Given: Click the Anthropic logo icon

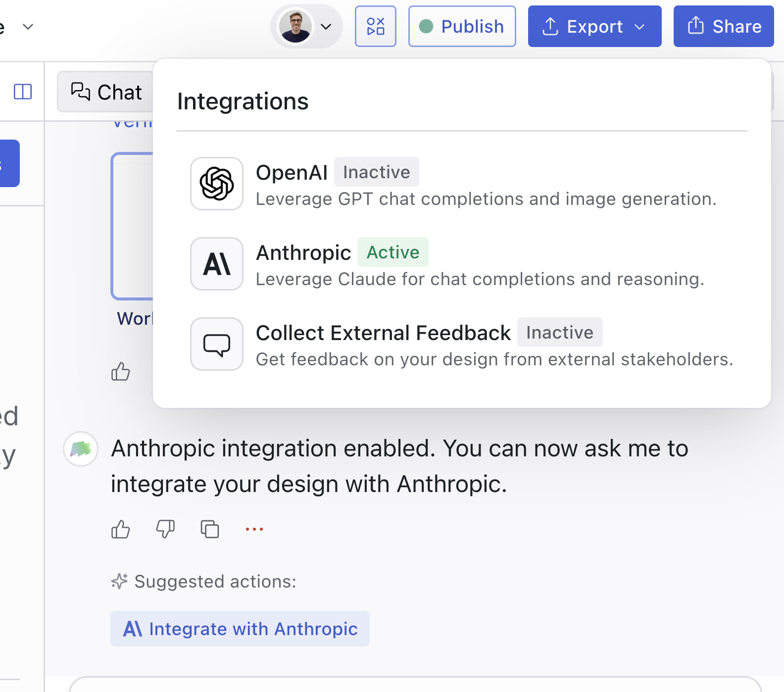Looking at the screenshot, I should click(217, 264).
